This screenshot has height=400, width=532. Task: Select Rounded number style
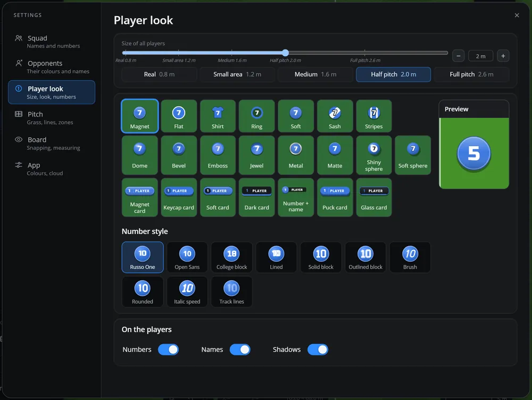click(143, 292)
